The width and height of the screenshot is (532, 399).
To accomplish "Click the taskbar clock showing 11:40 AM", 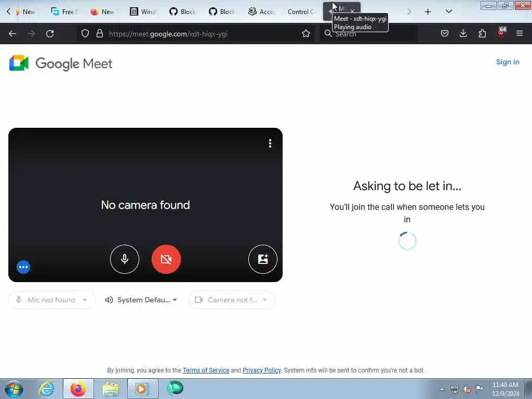I will (505, 389).
